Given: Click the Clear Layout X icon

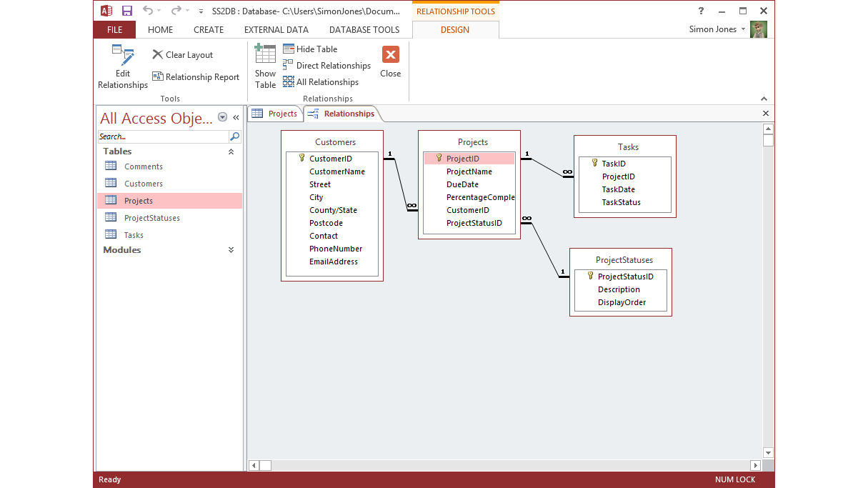Looking at the screenshot, I should click(x=158, y=54).
